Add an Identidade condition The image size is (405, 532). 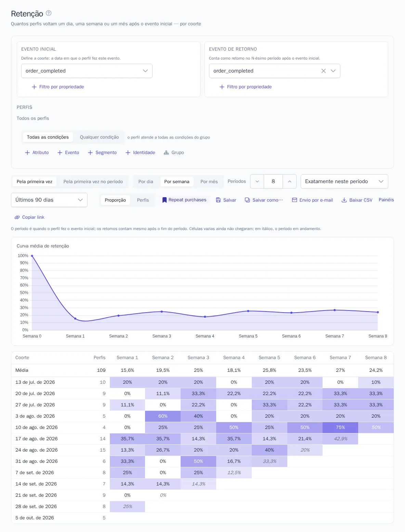[x=140, y=153]
